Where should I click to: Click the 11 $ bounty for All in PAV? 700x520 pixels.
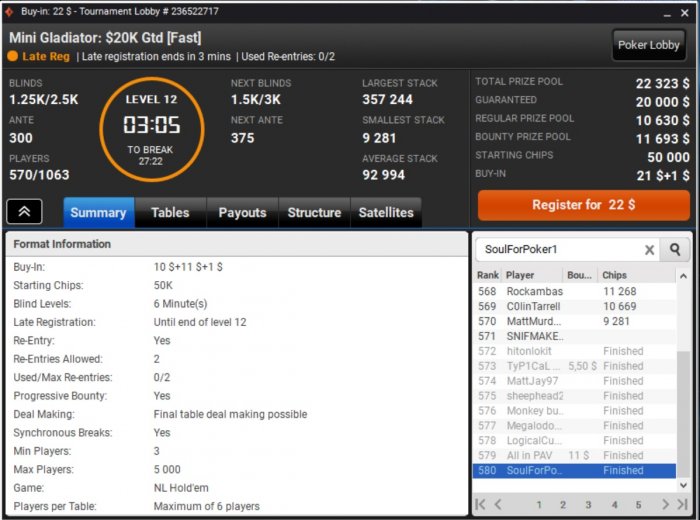coord(579,455)
